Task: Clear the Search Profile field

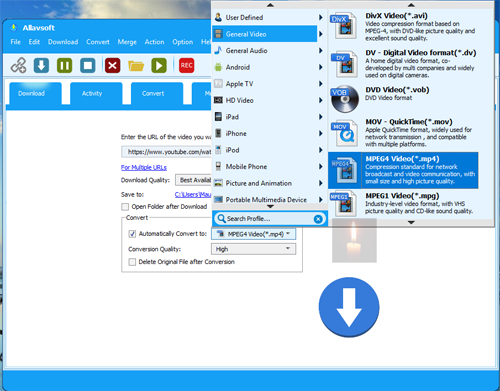Action: click(318, 219)
